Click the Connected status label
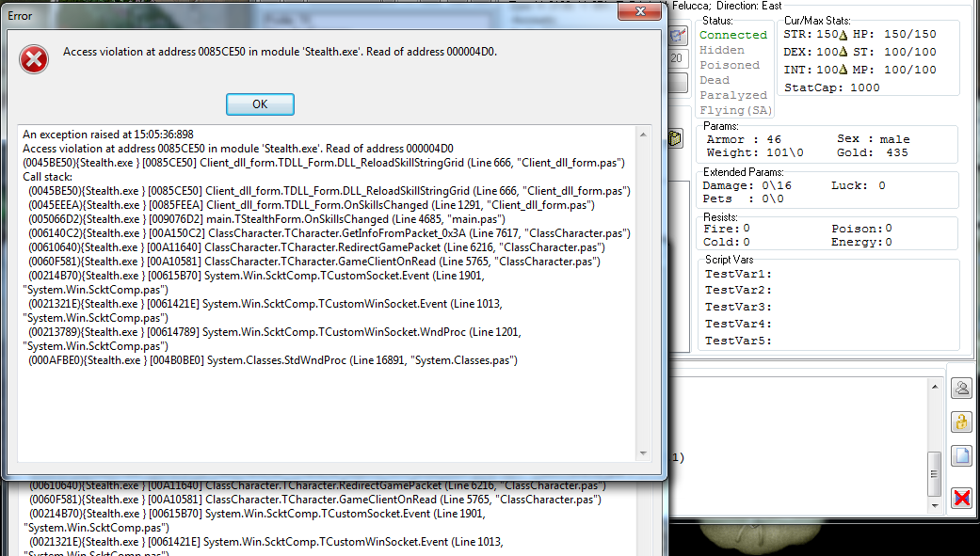Image resolution: width=980 pixels, height=556 pixels. click(x=732, y=35)
